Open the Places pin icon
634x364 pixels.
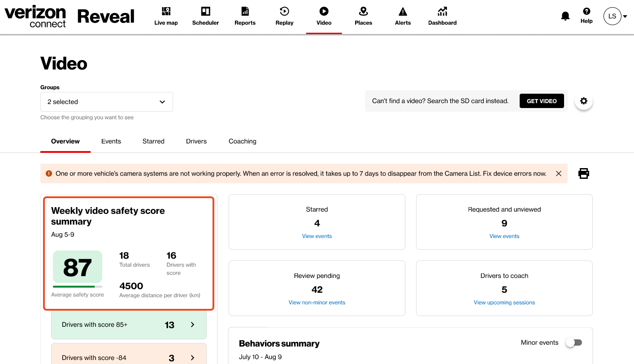(x=363, y=11)
